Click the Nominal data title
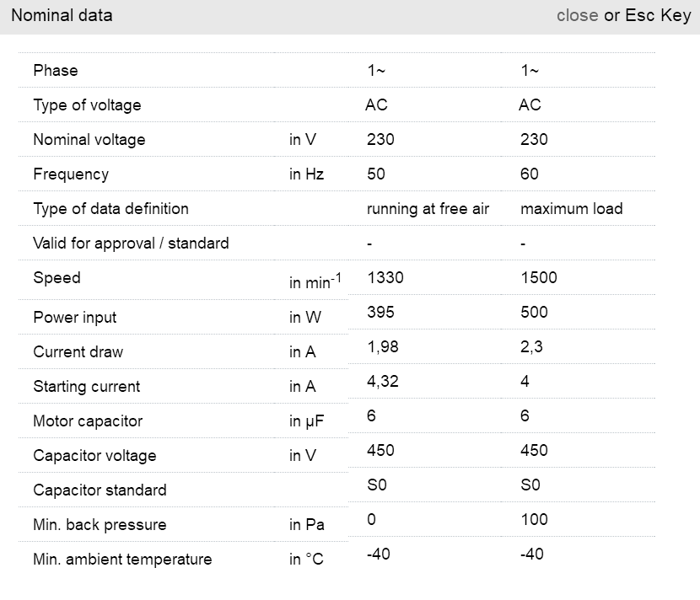 click(x=62, y=16)
